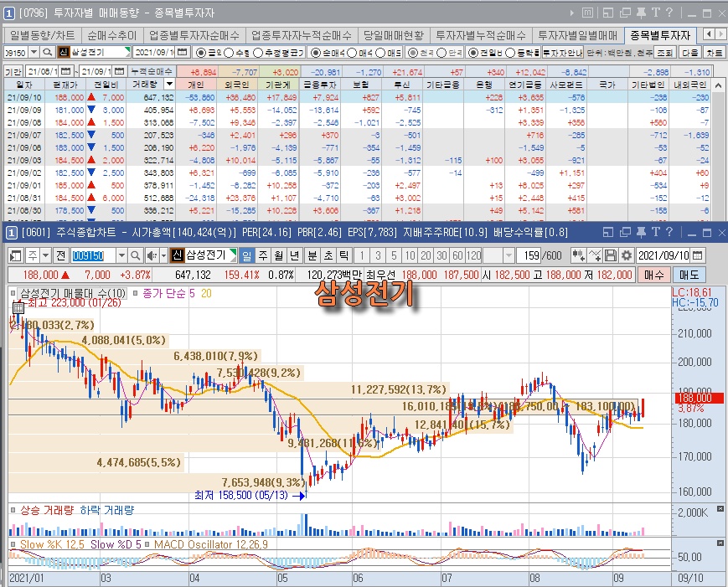Click the pin icon in chart window title bar
Screen dimensions: 728x587
[x=641, y=233]
